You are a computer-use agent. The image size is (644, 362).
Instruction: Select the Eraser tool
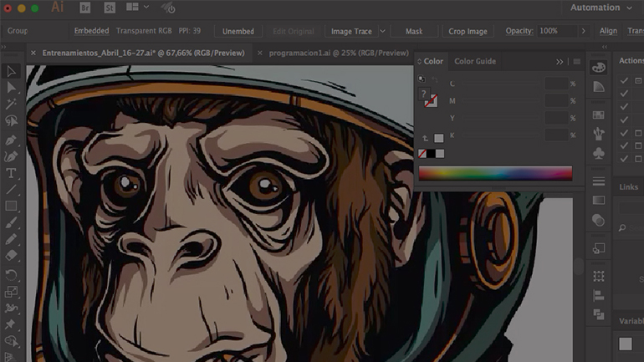coord(11,255)
